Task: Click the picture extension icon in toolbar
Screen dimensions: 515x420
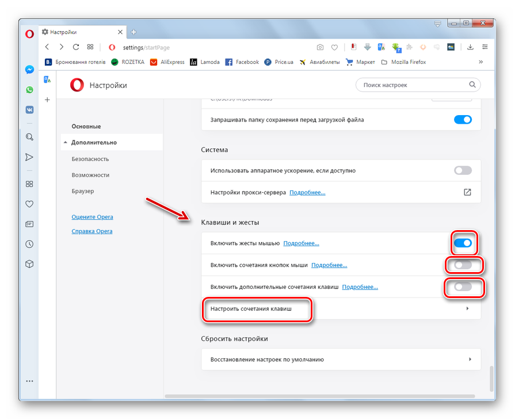Action: click(x=451, y=47)
